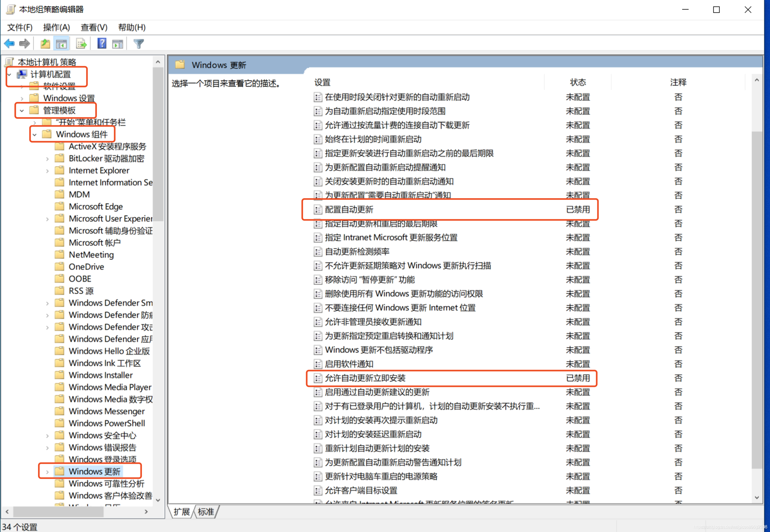Screen dimensions: 770x532
Task: Collapse the 计算机配置 tree node
Action: point(9,74)
